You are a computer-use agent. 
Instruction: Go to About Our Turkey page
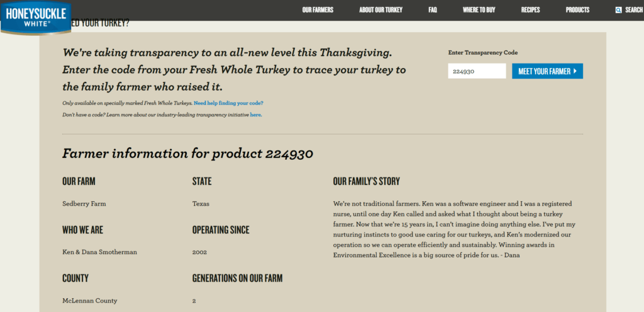[380, 10]
